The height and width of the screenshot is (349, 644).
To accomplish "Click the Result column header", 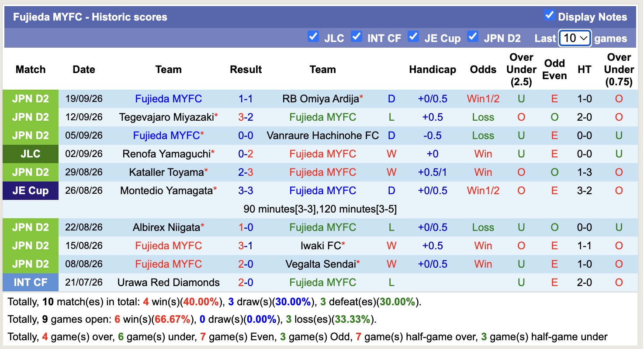I will tap(246, 70).
